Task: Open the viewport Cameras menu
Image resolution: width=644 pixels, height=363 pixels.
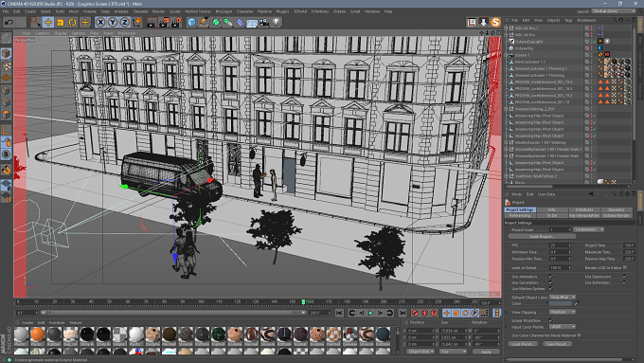Action: 42,33
